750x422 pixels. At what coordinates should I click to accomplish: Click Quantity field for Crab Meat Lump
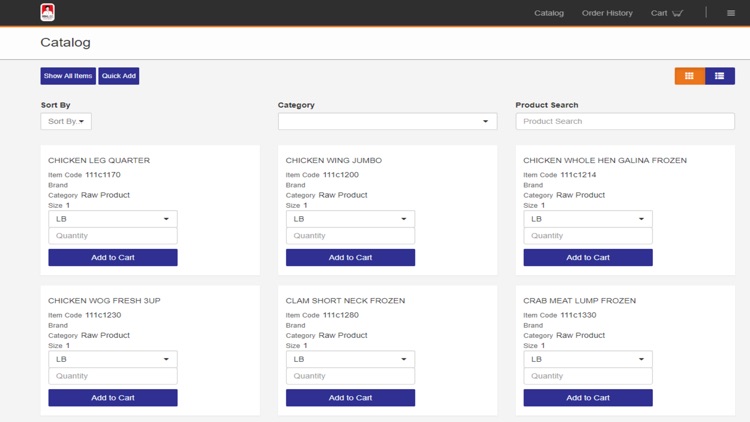[x=588, y=376]
